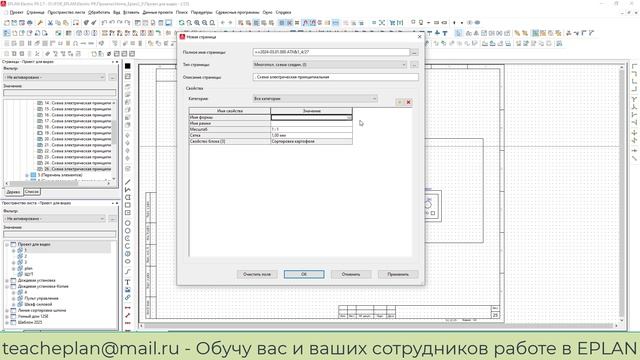Viewport: 640px width, 360px height.
Task: Expand the 'Шаблон 2025' tree node
Action: [7, 322]
